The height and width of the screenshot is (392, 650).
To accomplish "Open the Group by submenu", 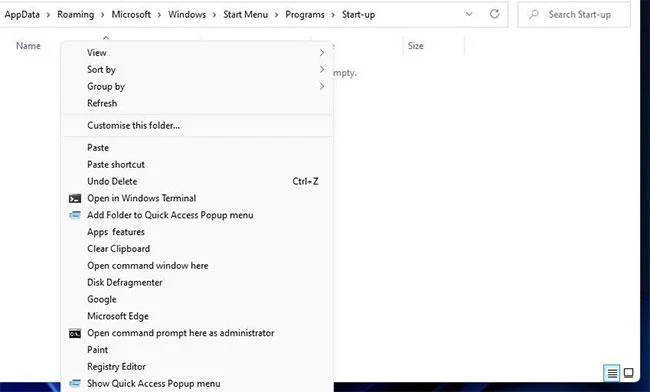I will pos(197,86).
